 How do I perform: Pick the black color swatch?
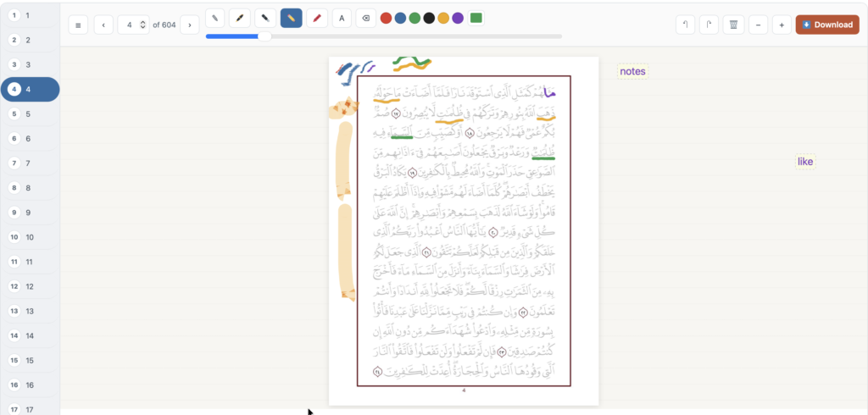[x=429, y=19]
